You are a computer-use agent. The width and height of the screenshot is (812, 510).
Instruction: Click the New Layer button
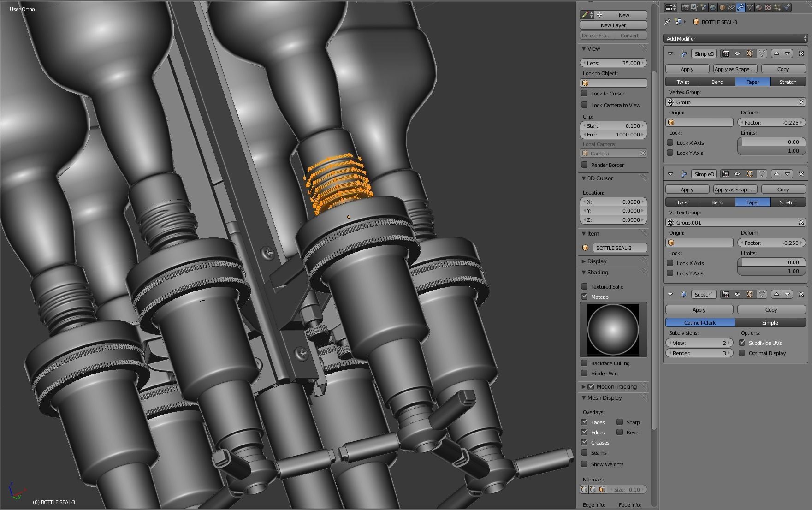click(x=613, y=25)
